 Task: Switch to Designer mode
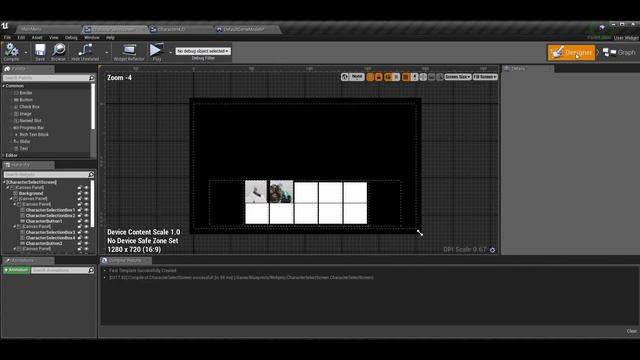point(571,52)
